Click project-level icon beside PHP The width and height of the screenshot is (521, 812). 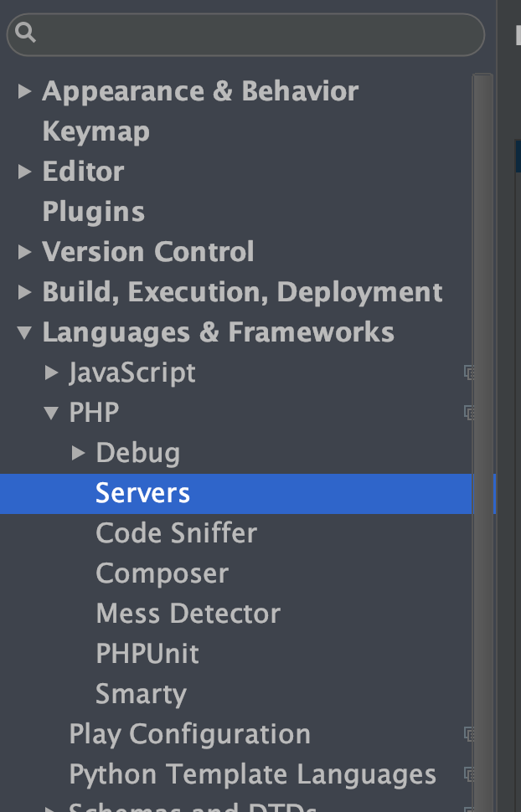click(x=469, y=412)
